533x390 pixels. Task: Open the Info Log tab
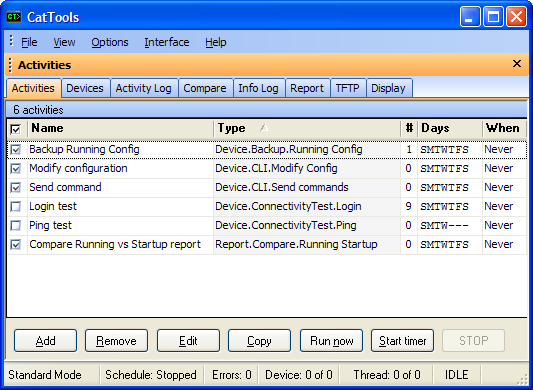(258, 88)
